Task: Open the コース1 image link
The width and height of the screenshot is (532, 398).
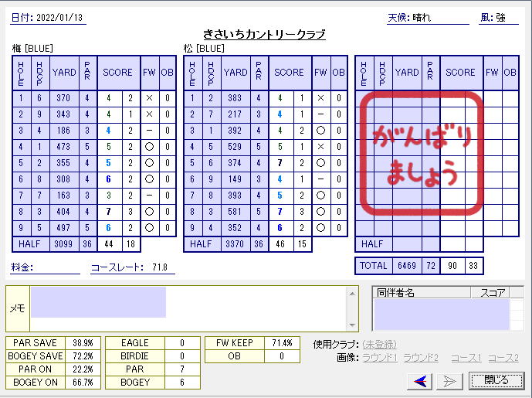Action: tap(466, 357)
